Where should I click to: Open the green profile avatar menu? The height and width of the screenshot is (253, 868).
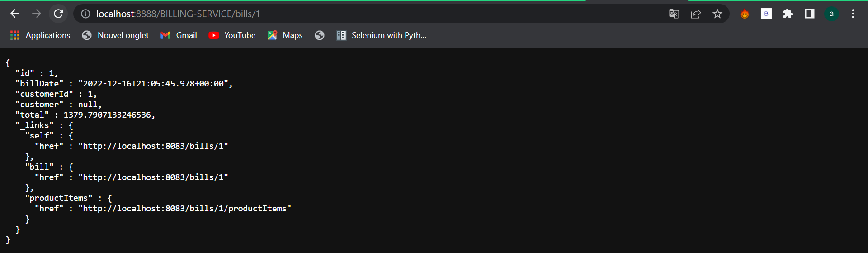pos(831,14)
